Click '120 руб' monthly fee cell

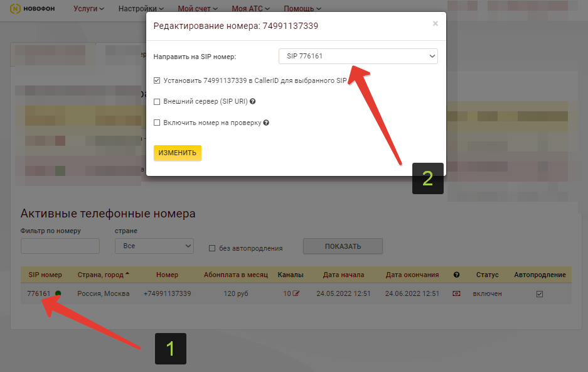236,293
